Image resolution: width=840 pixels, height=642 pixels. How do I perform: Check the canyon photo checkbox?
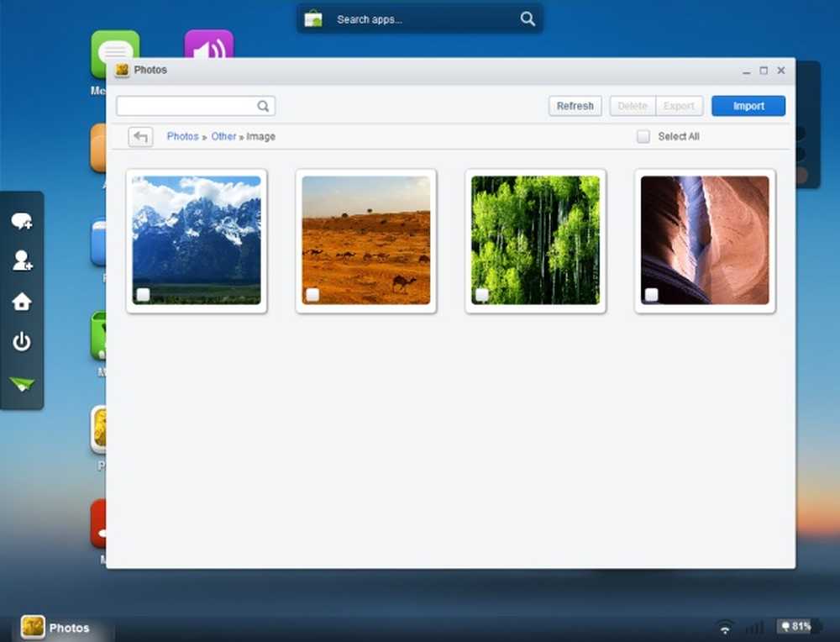click(652, 294)
